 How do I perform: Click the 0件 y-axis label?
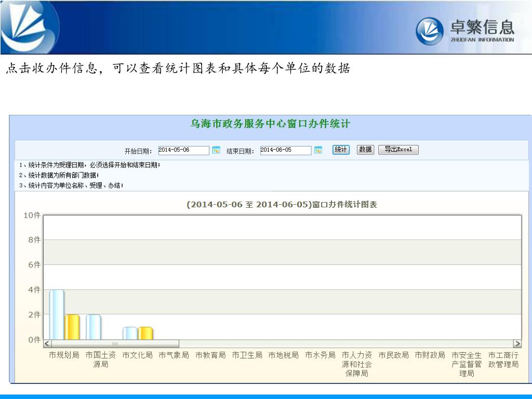pos(34,340)
